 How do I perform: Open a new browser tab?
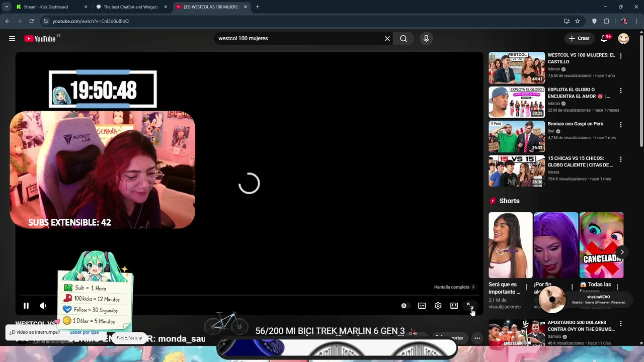[258, 7]
